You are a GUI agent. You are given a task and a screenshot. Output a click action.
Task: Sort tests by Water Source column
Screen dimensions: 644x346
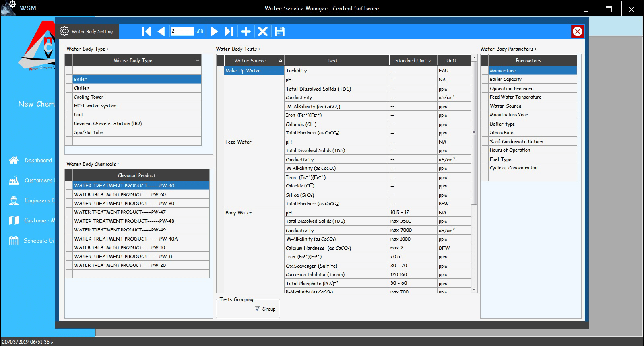point(250,61)
